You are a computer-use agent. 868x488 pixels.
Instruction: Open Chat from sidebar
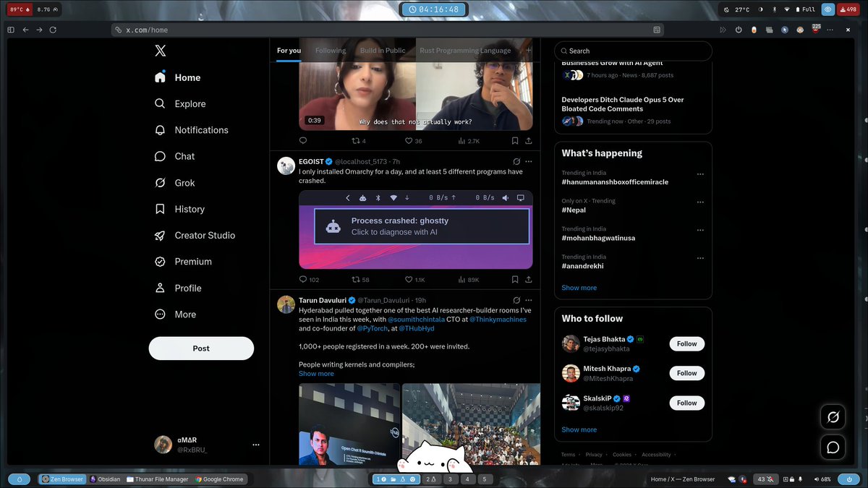175,156
